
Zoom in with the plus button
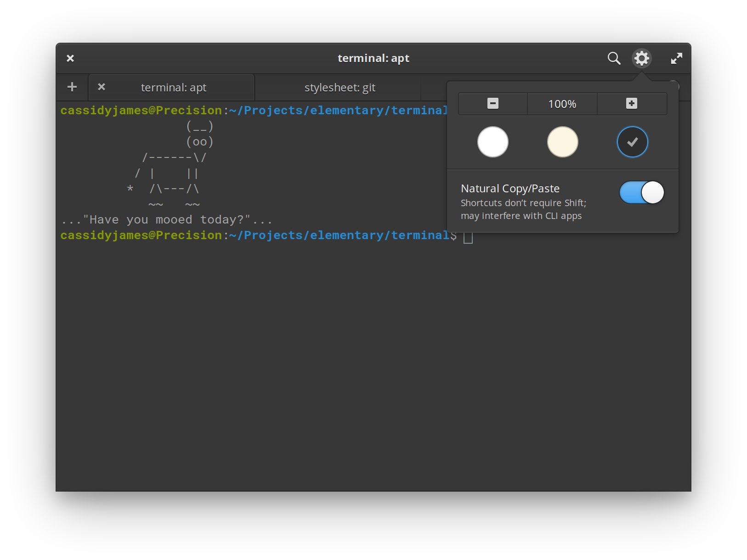(632, 104)
